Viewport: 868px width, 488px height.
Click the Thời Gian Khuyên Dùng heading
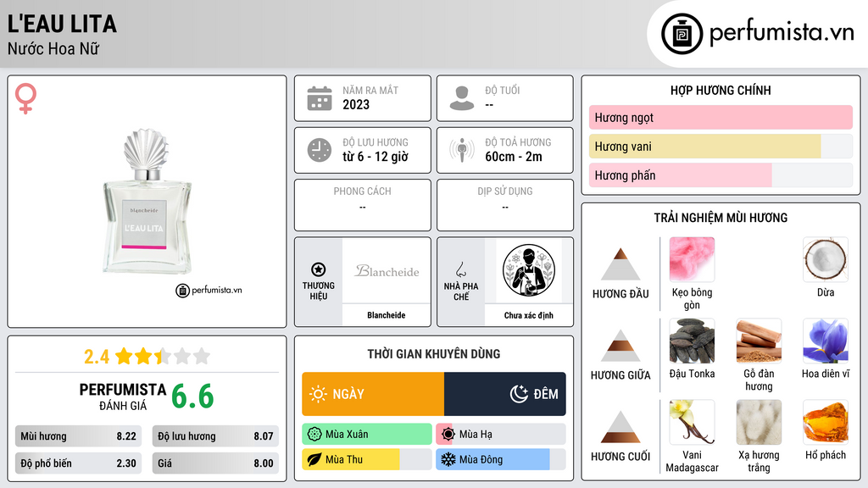pos(433,354)
